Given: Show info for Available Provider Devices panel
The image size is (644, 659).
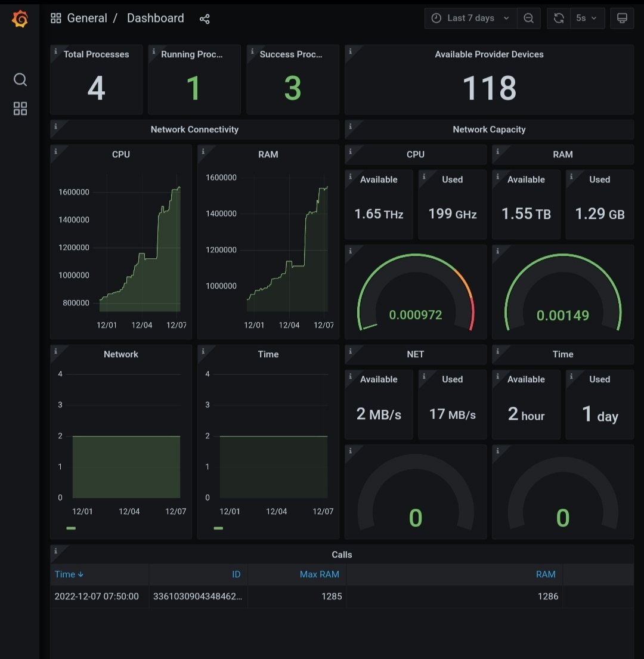Looking at the screenshot, I should coord(351,51).
